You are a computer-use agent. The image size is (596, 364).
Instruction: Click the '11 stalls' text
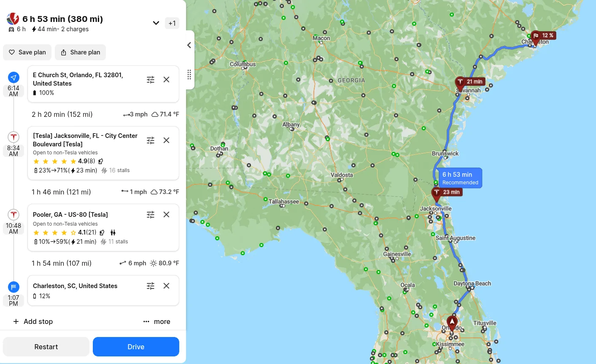click(118, 242)
